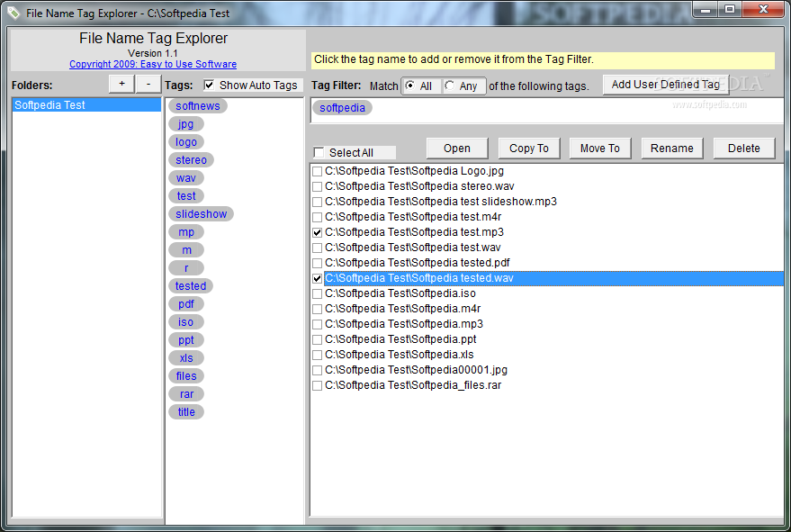Check the Softpedia Logo.jpg file checkbox

[317, 171]
